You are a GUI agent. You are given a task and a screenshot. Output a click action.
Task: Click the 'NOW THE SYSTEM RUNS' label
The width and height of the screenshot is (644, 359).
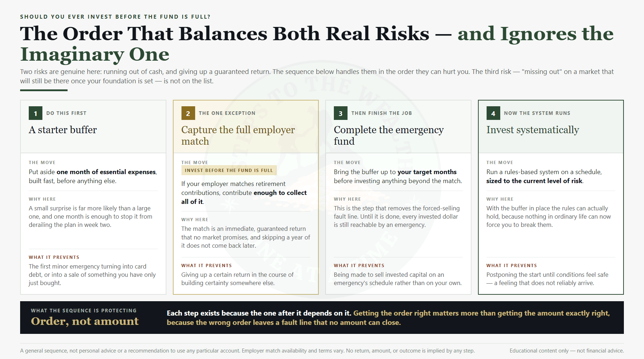pos(537,113)
